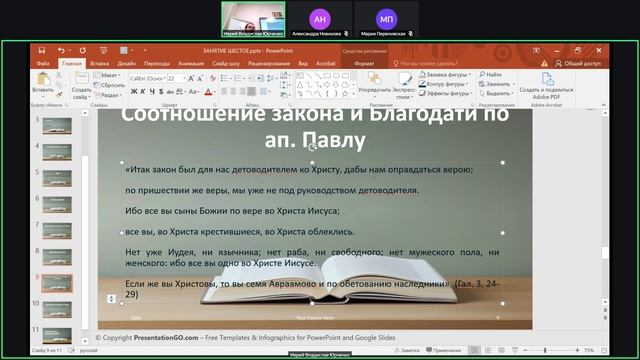Zoom out with minus button
Screen dimensions: 640x360
(525, 350)
